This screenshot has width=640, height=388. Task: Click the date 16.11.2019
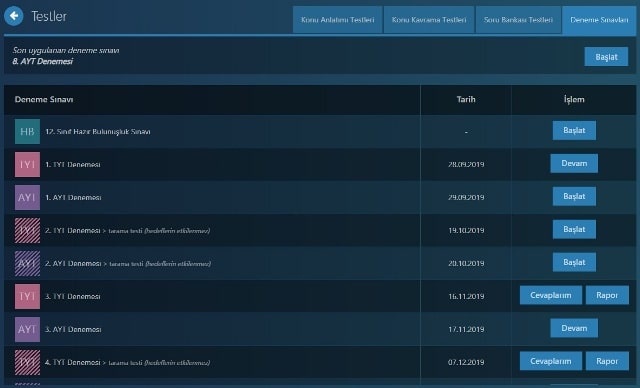tap(466, 296)
